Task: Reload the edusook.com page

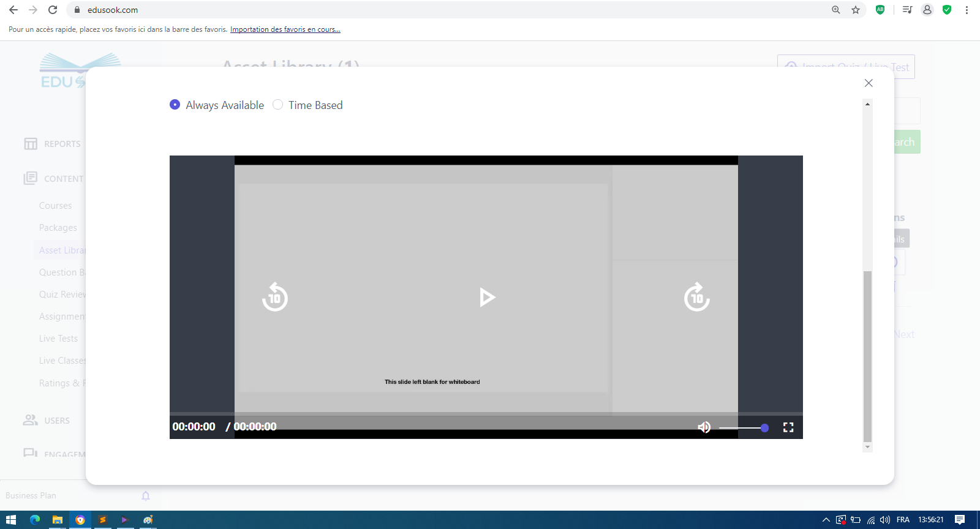Action: tap(53, 10)
